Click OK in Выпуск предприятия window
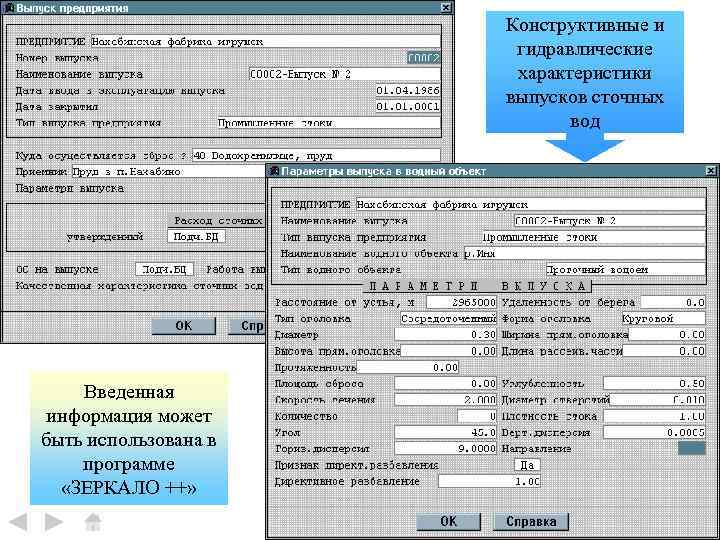 (184, 326)
